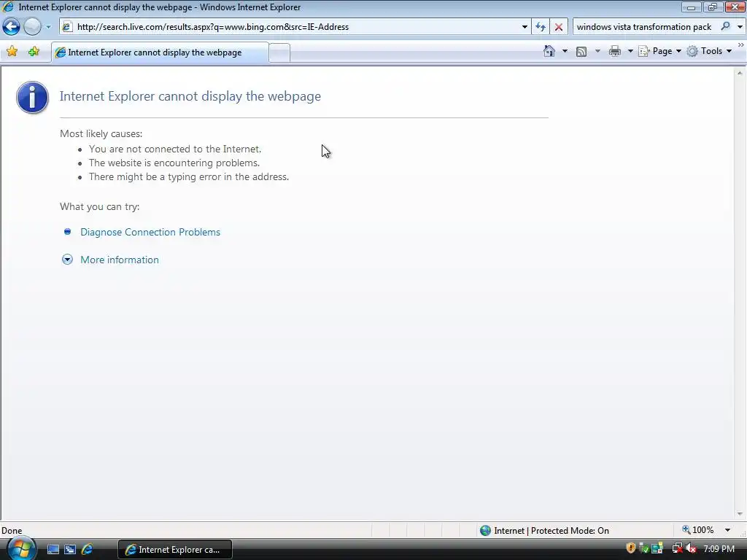
Task: Open the Home button dropdown arrow
Action: click(565, 52)
